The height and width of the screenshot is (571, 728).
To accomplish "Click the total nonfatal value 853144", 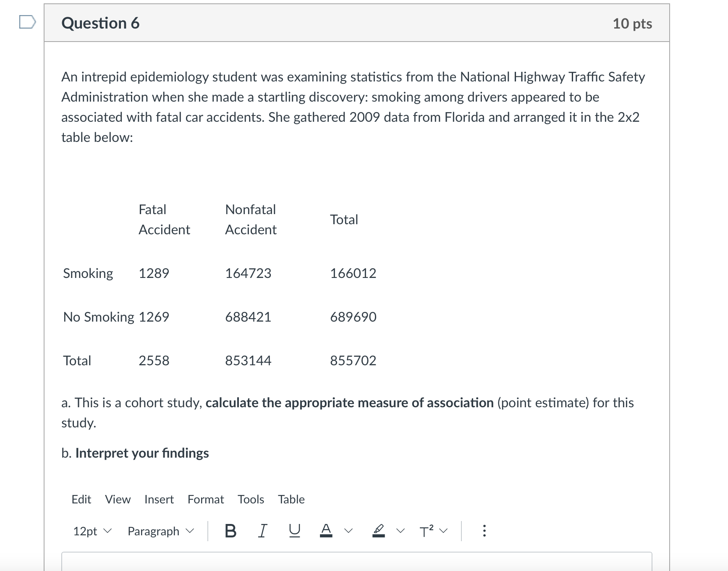I will [248, 361].
